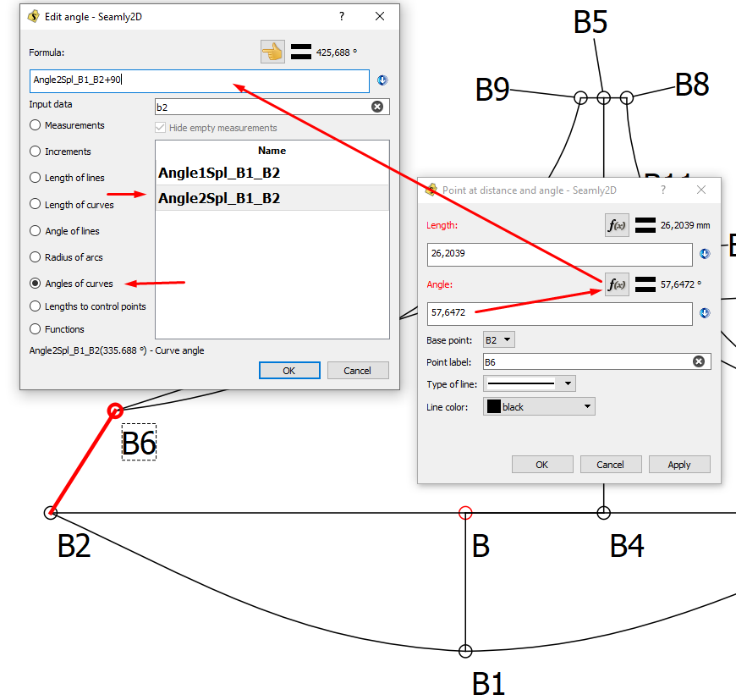This screenshot has width=736, height=700.
Task: Click blue expand icon beside Length field
Action: click(705, 254)
